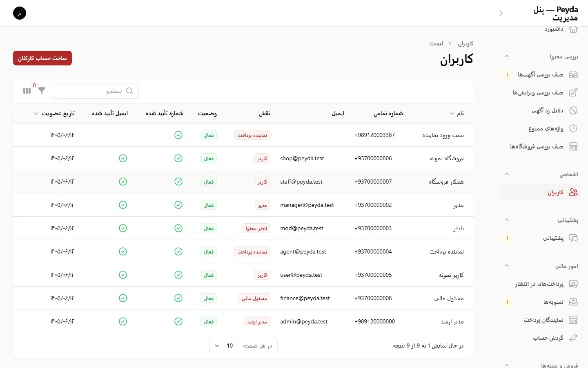The image size is (588, 368).
Task: Open صف بررسی آگهی‌ها in the sidebar
Action: 540,74
